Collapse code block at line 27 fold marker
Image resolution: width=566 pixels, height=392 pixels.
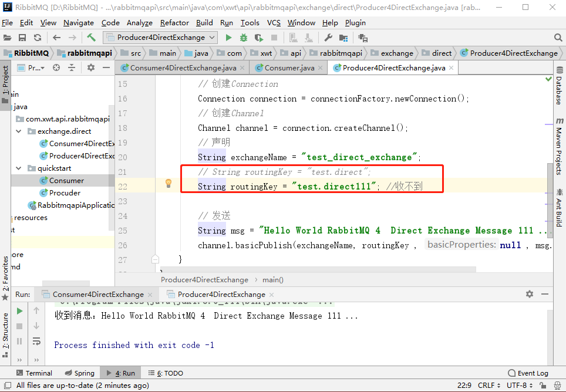coord(155,259)
